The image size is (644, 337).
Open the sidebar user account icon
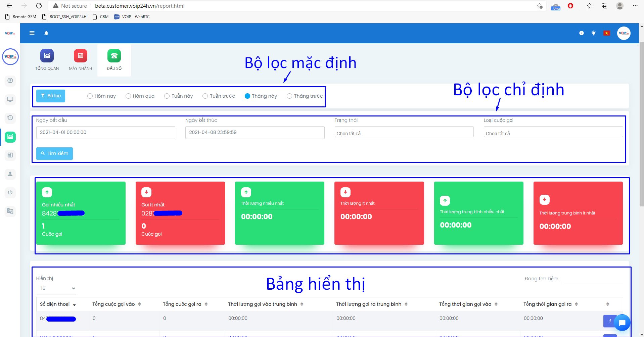10,174
